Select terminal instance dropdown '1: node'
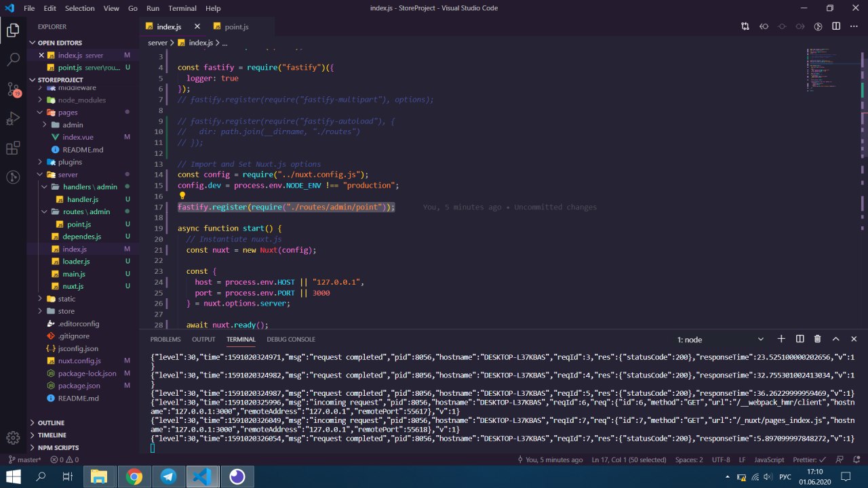This screenshot has height=488, width=868. click(719, 340)
